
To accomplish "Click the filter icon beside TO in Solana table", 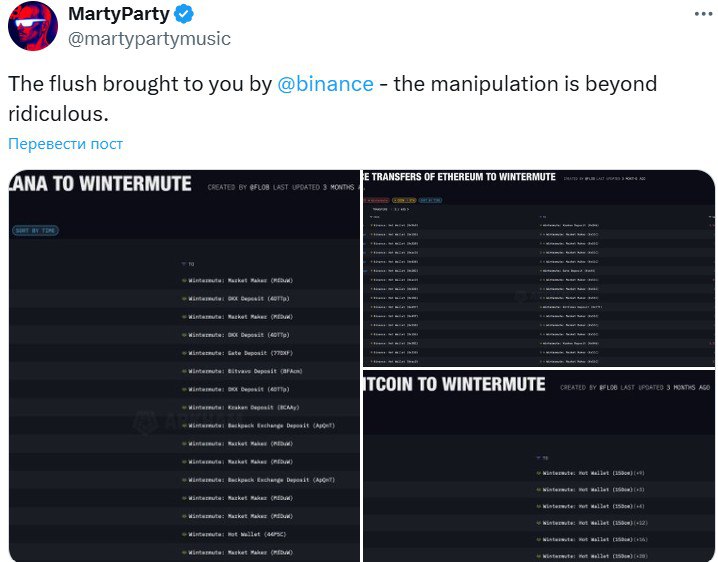I will 183,264.
